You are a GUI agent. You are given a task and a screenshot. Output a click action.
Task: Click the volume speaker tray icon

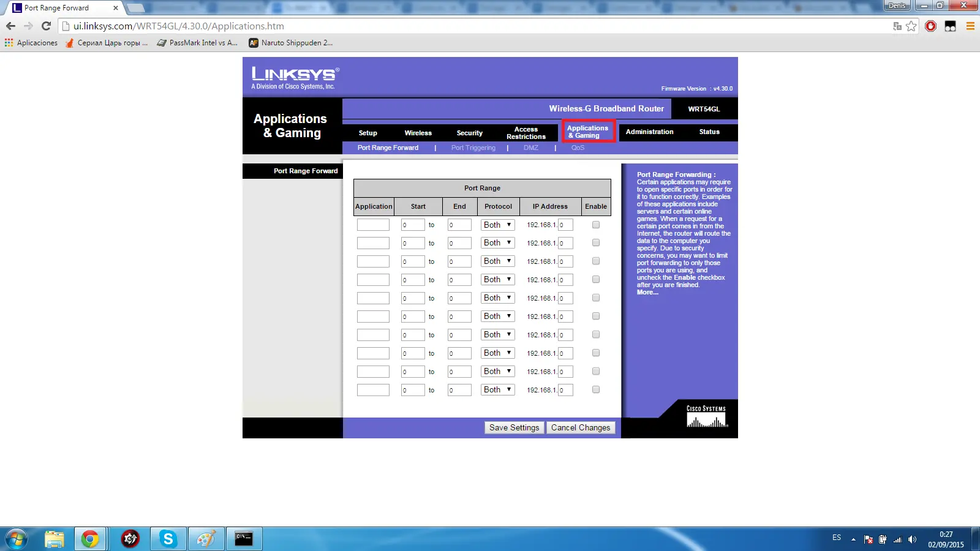click(912, 539)
